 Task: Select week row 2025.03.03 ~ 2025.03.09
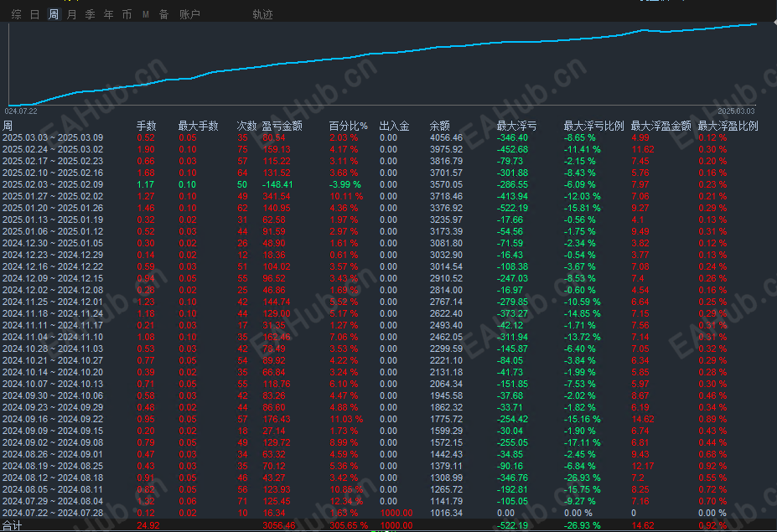coord(389,137)
